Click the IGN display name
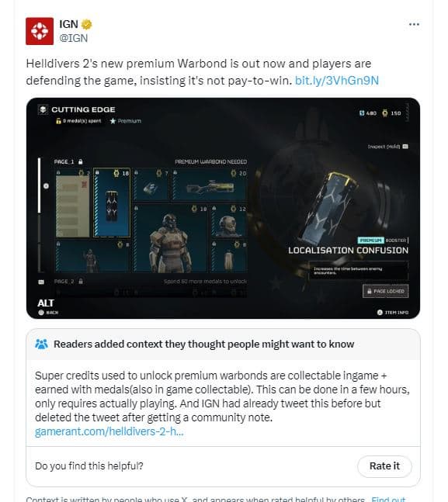The height and width of the screenshot is (502, 448). tap(68, 24)
